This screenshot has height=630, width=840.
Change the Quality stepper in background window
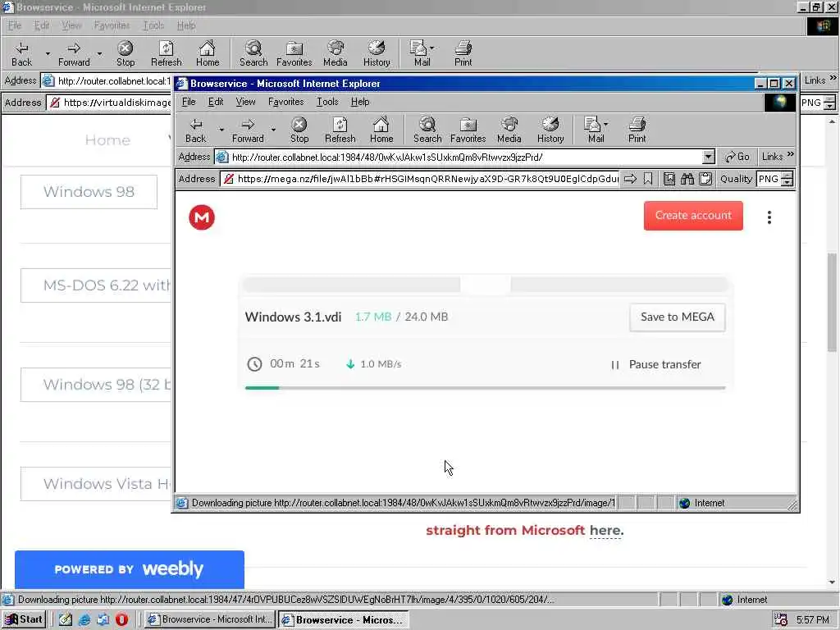click(829, 103)
